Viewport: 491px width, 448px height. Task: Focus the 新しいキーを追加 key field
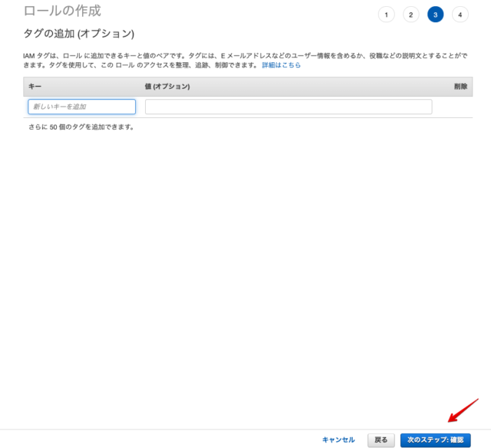pos(82,107)
